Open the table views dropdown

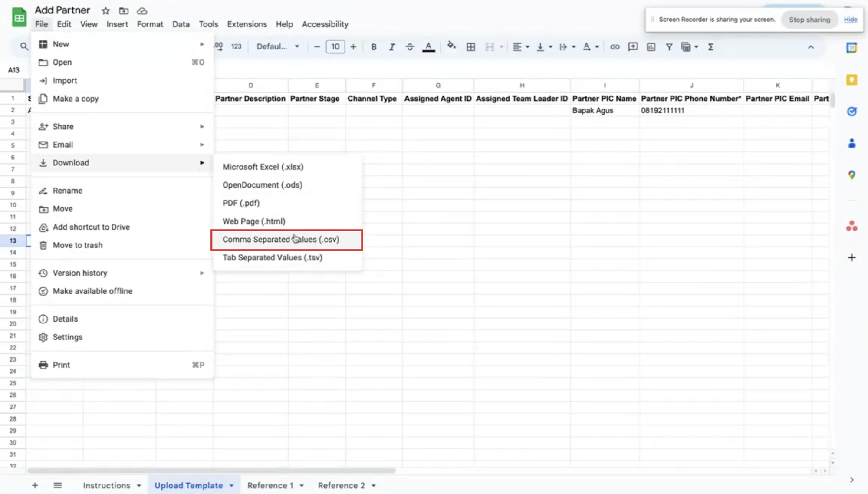click(689, 47)
